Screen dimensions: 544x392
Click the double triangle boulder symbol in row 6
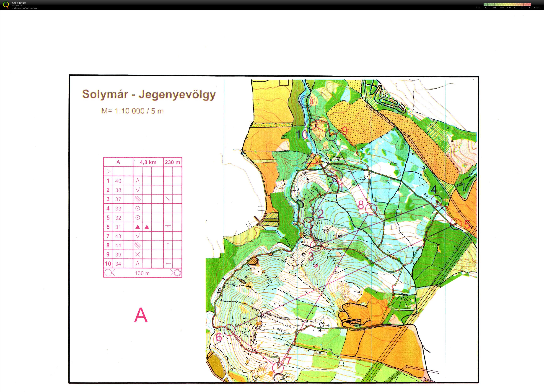(142, 227)
